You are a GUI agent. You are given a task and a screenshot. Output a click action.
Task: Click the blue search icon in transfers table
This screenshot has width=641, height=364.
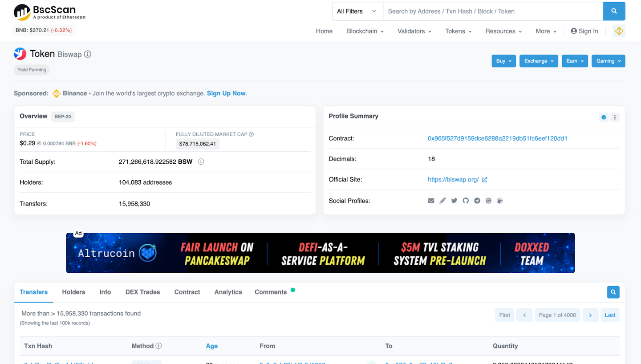point(613,292)
